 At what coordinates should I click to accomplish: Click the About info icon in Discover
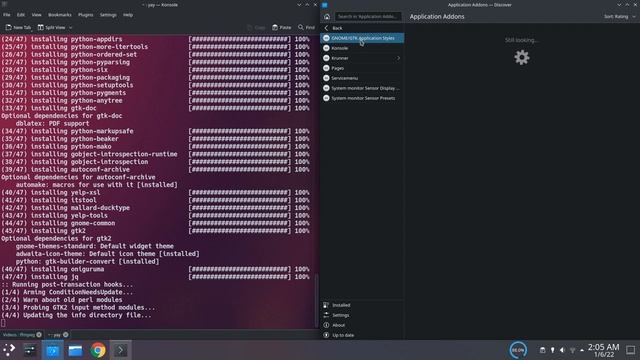coord(326,325)
